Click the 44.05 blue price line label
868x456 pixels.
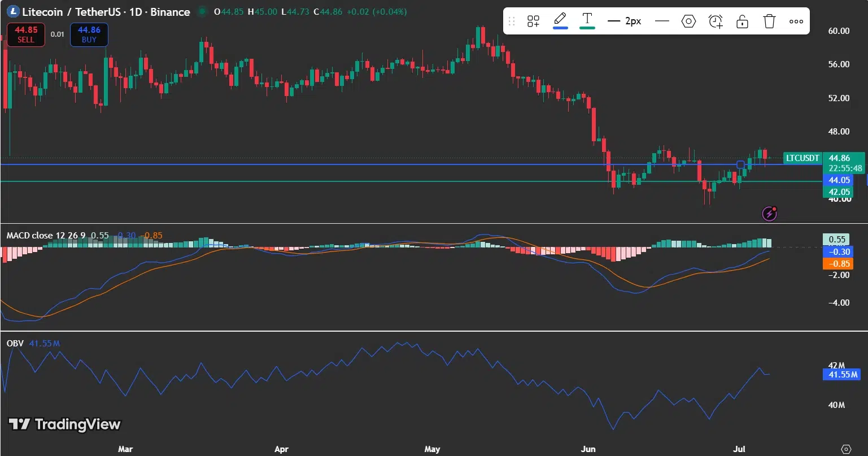pos(839,180)
